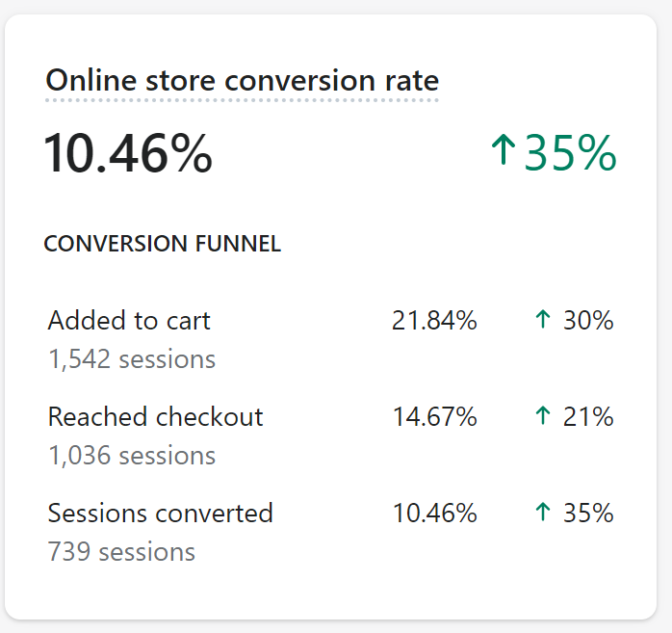Click the large green up arrow beside 35%

pyautogui.click(x=504, y=149)
